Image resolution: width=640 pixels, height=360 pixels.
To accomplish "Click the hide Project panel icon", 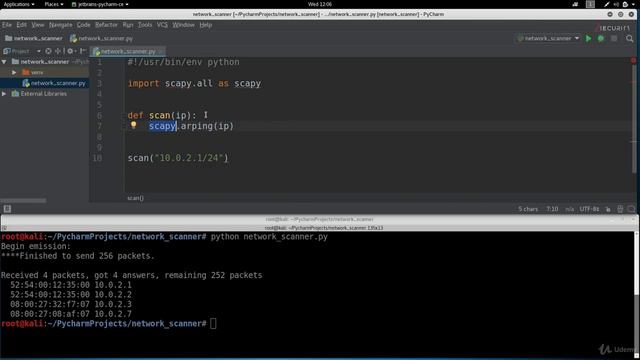I will tap(82, 51).
